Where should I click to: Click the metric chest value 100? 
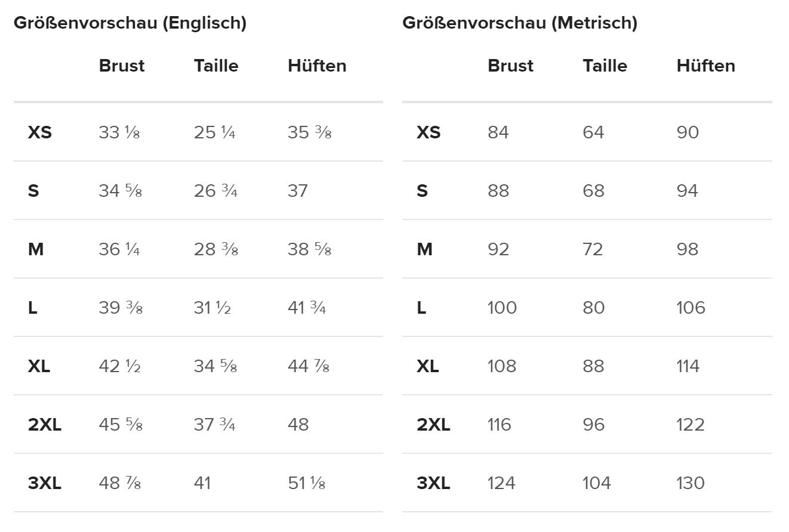coord(502,308)
